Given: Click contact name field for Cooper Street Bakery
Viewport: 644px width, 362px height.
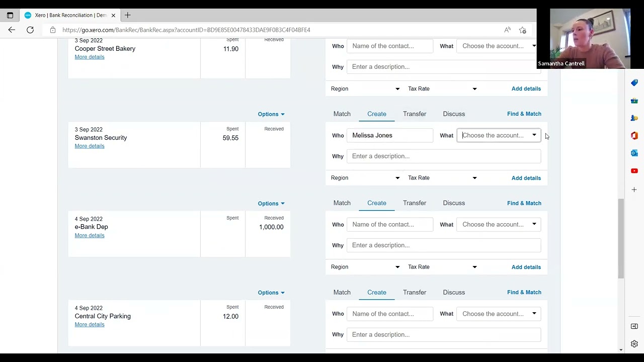Looking at the screenshot, I should pos(390,46).
